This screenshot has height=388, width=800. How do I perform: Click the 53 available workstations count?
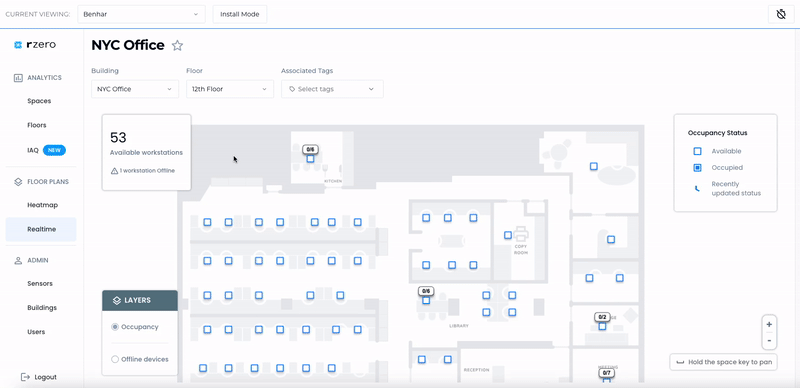click(118, 137)
